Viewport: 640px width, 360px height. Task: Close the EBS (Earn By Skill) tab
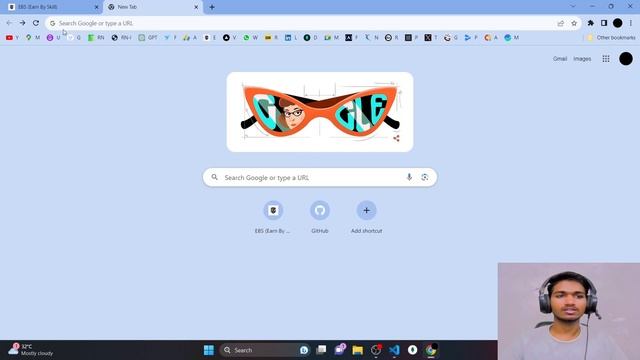97,7
